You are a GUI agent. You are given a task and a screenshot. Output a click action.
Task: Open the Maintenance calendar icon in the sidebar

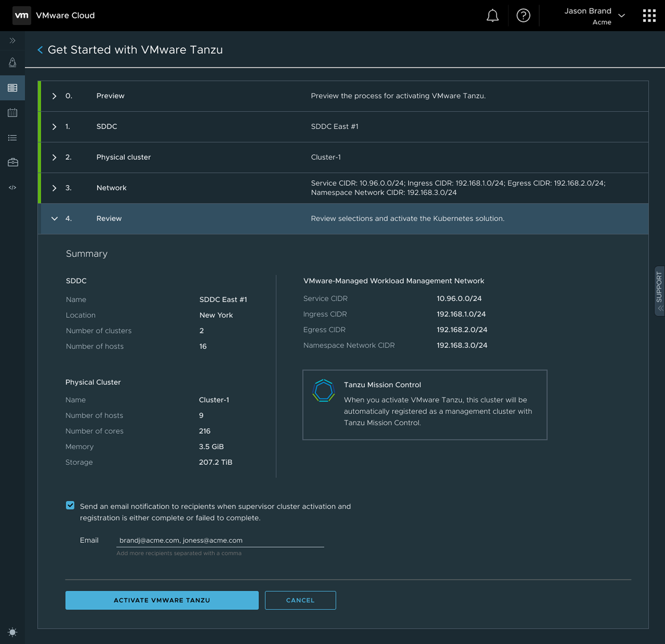tap(12, 112)
